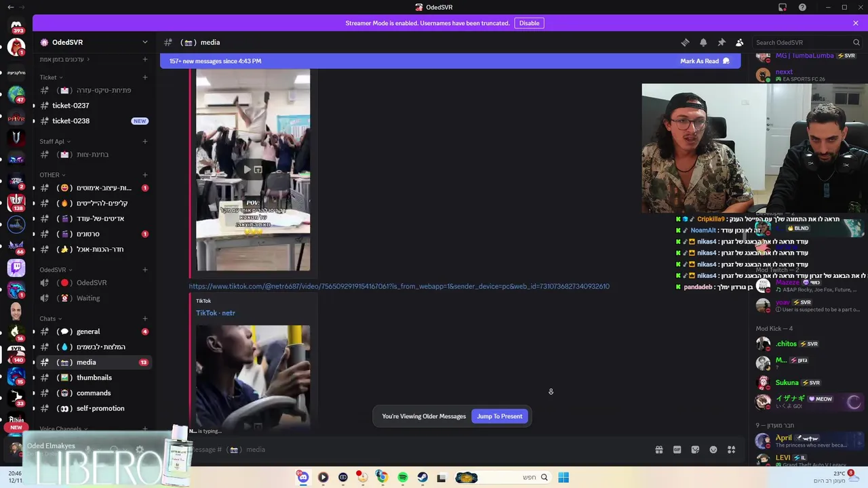Open Discord help icon
868x488 pixels.
803,7
